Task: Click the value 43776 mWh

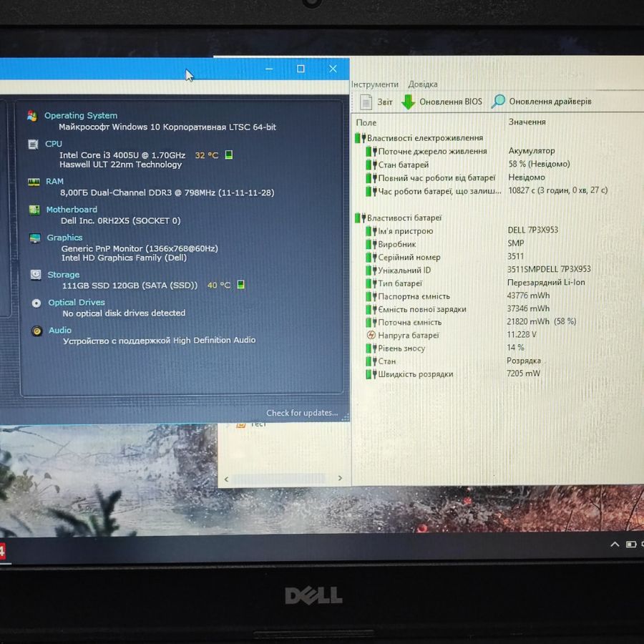Action: [x=528, y=296]
